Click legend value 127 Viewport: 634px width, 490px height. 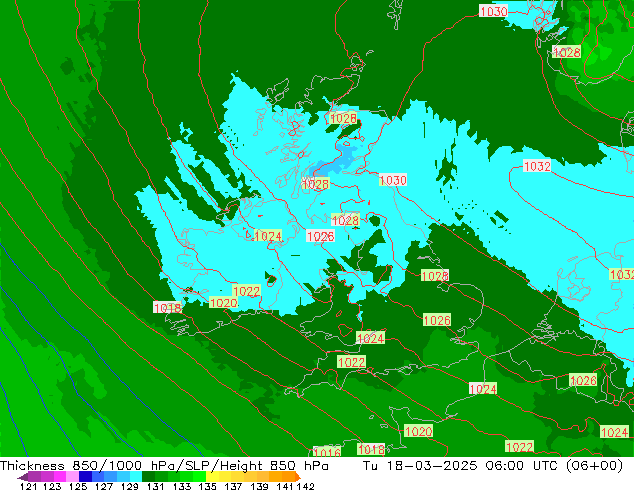coord(104,486)
